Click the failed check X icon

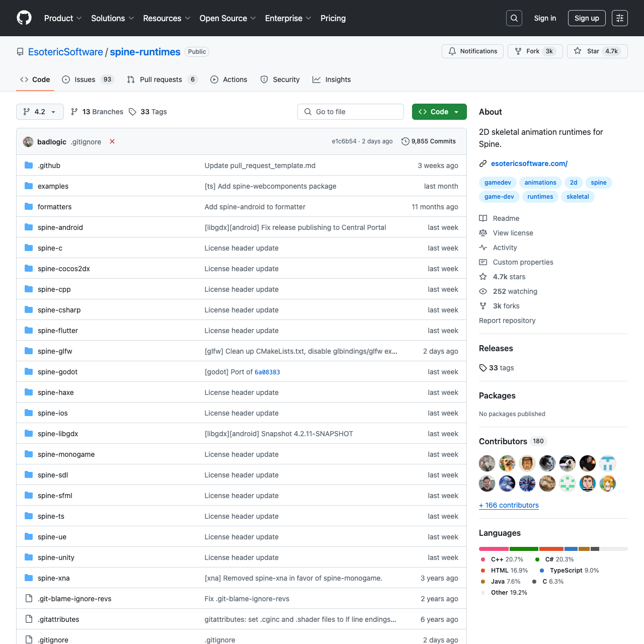(112, 141)
